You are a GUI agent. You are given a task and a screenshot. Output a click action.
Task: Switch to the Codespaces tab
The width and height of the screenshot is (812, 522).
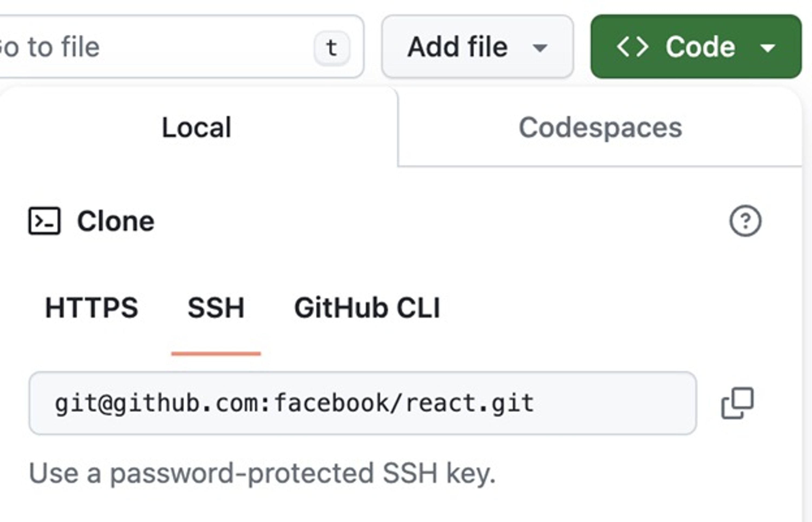pyautogui.click(x=600, y=128)
